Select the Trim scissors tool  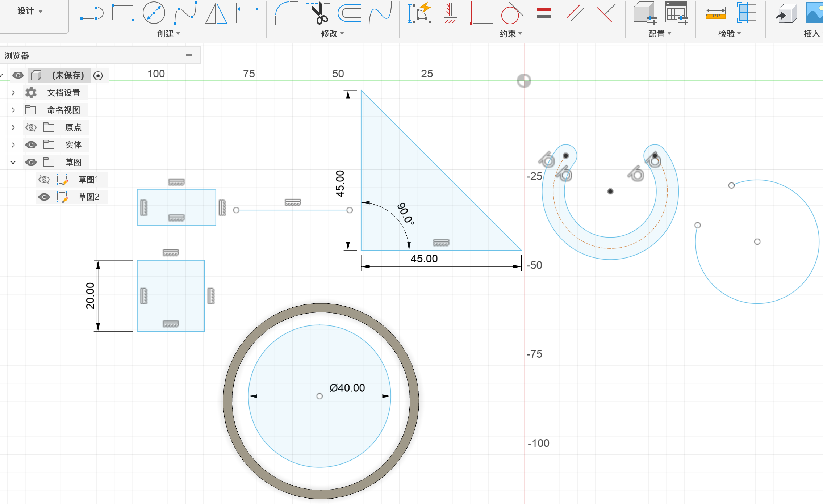320,14
